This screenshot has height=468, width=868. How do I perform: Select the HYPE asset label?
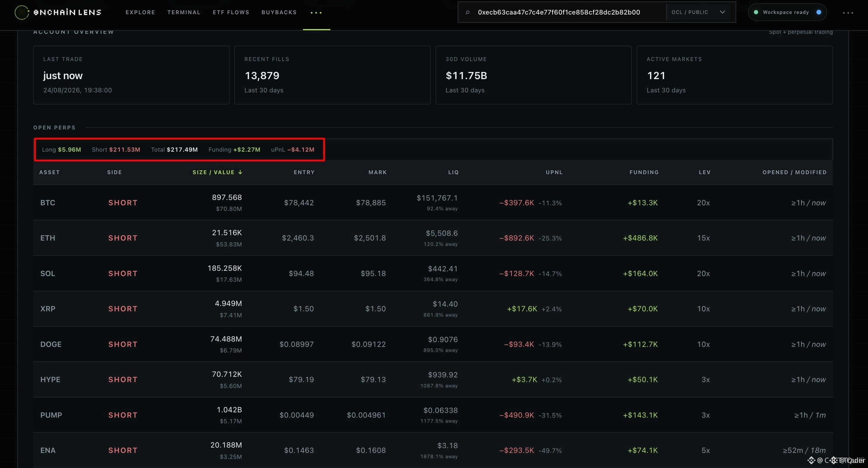pos(50,379)
